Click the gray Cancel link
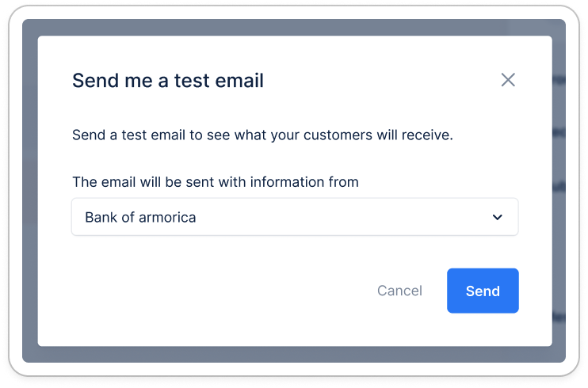Screen dimensions: 588x388 point(399,291)
